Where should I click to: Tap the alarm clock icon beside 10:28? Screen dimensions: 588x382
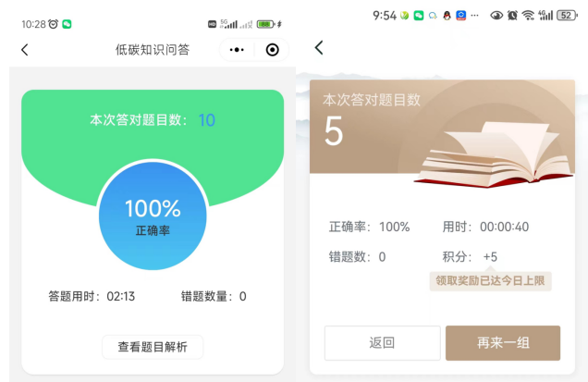point(54,24)
